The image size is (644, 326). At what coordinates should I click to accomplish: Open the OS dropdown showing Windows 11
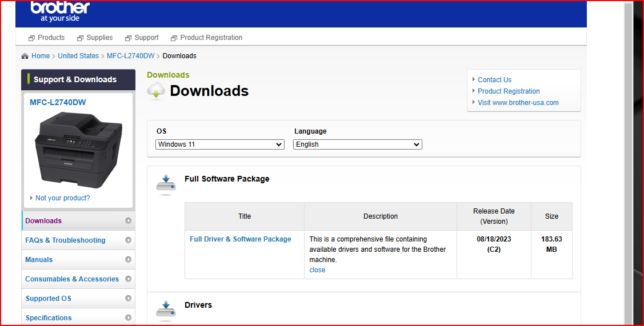pos(220,144)
